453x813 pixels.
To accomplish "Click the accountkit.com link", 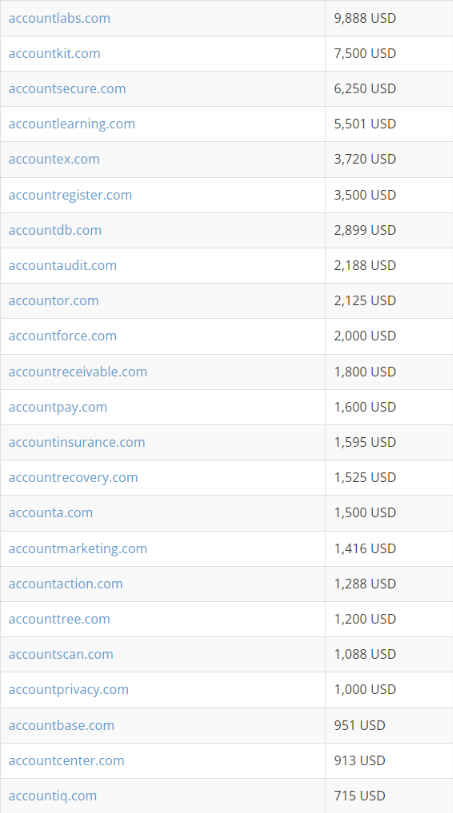I will 54,53.
